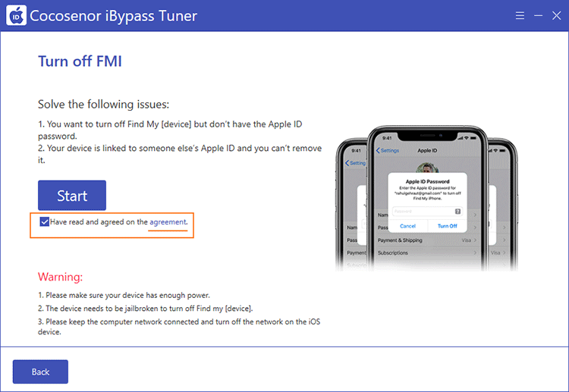Open the agreement link
Screen dimensions: 569x392
pos(168,222)
